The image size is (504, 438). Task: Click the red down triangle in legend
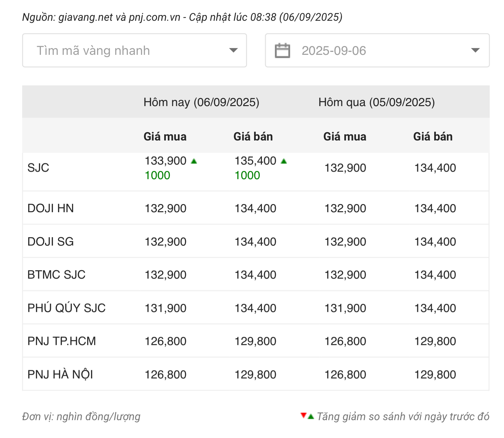coord(303,415)
